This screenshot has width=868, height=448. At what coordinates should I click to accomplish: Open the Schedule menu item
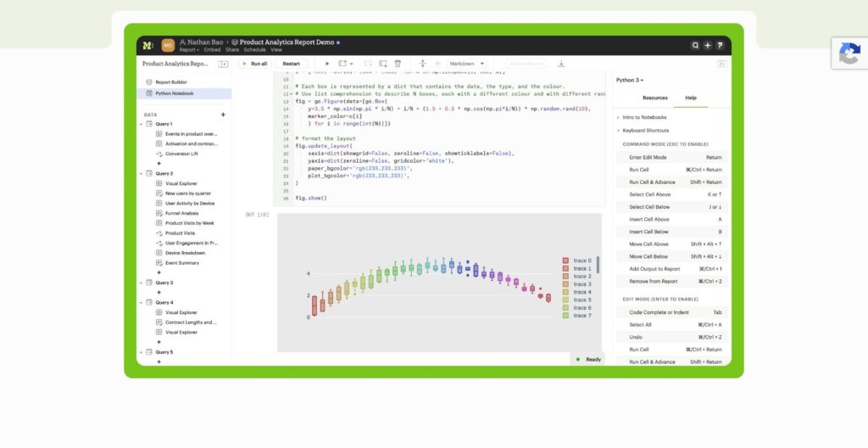(x=254, y=50)
